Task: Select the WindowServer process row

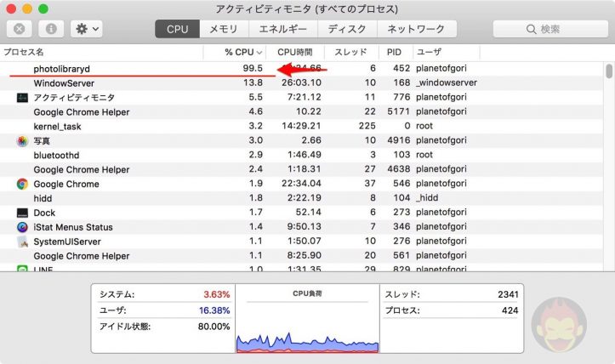Action: click(301, 83)
